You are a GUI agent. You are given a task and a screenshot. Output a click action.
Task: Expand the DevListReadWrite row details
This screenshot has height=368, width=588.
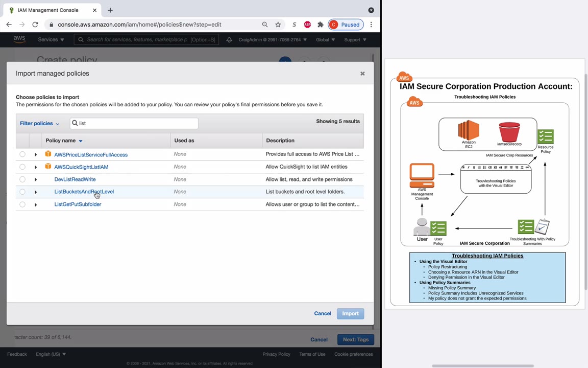click(36, 179)
